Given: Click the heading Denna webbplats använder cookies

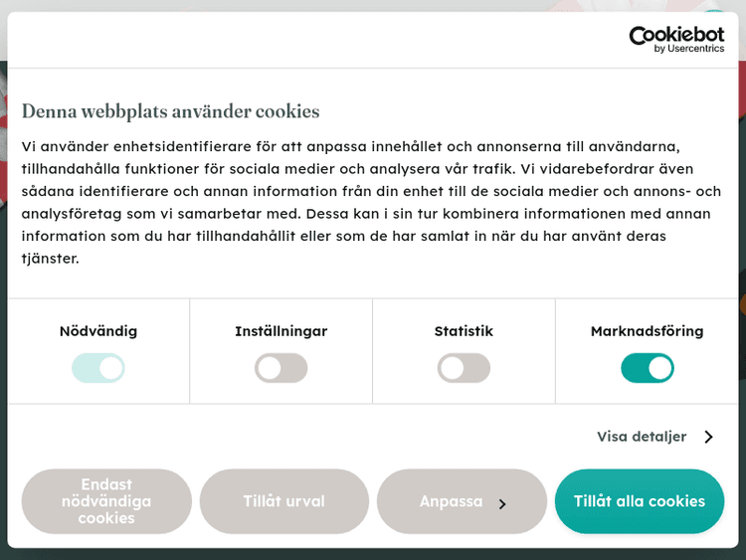Looking at the screenshot, I should coord(170,111).
